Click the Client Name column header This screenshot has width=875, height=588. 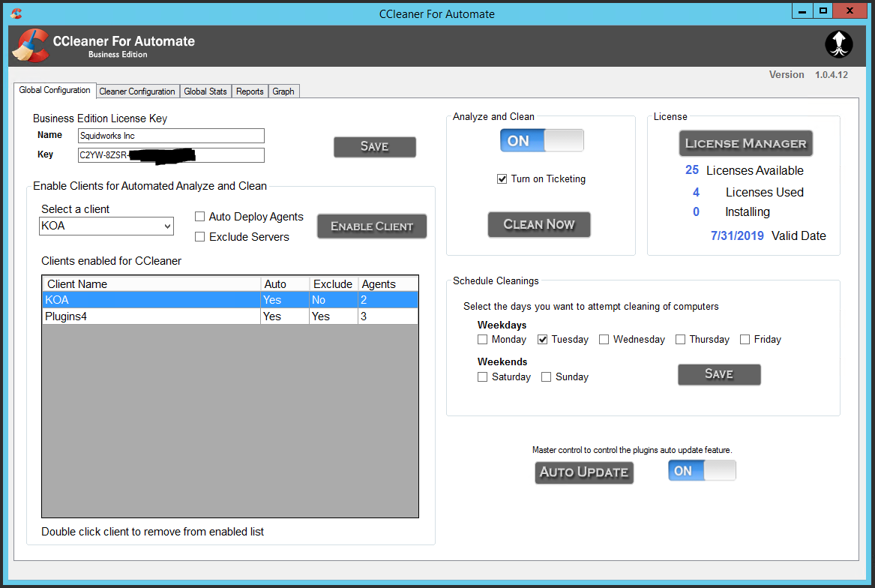click(x=151, y=283)
